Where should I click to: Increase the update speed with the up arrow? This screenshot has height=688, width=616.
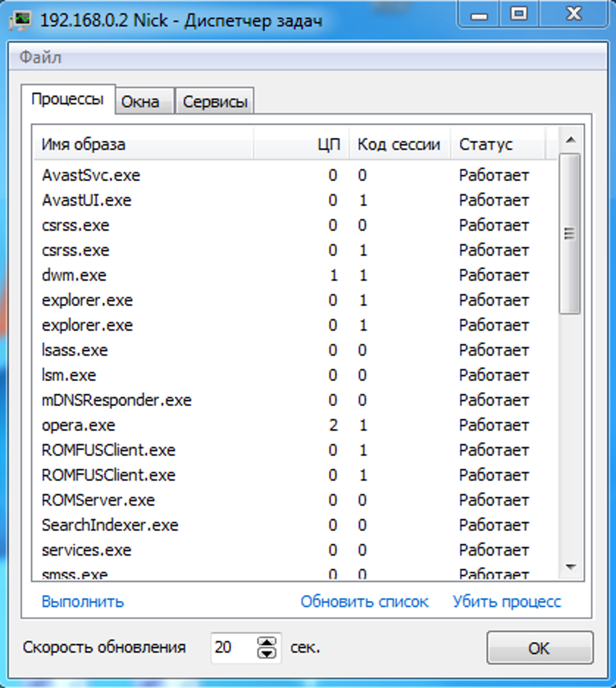point(267,641)
